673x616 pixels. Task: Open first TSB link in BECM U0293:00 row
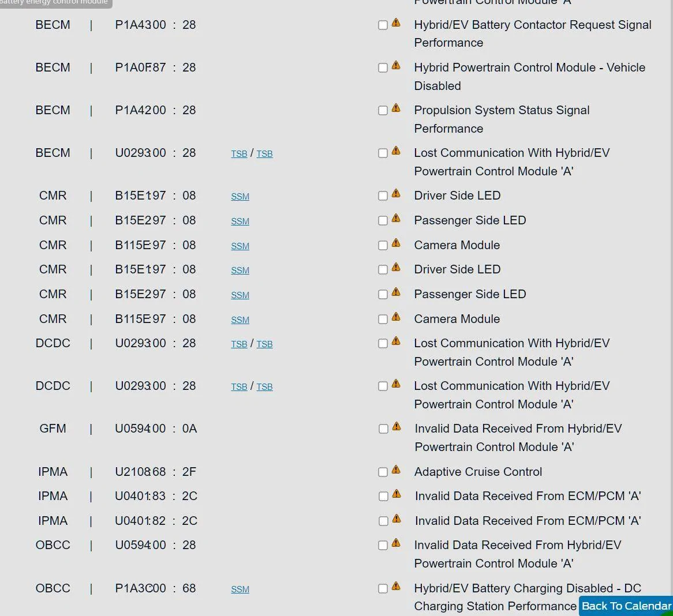pyautogui.click(x=239, y=153)
